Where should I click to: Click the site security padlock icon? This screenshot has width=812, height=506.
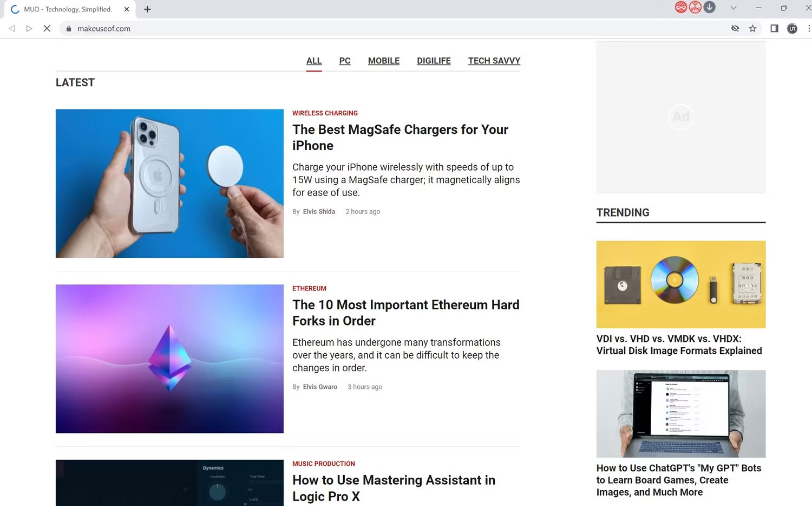tap(68, 28)
